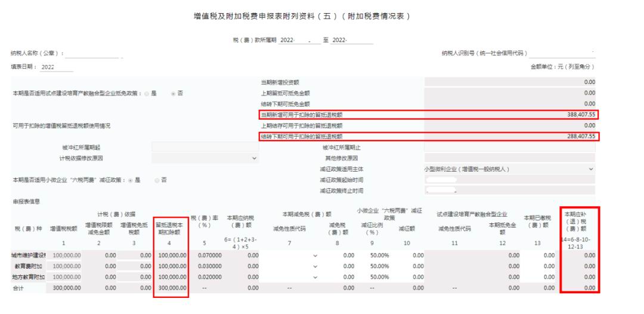The width and height of the screenshot is (644, 314).
Task: Choose 否 for 小微企业六税两费减征政策
Action: [158, 179]
